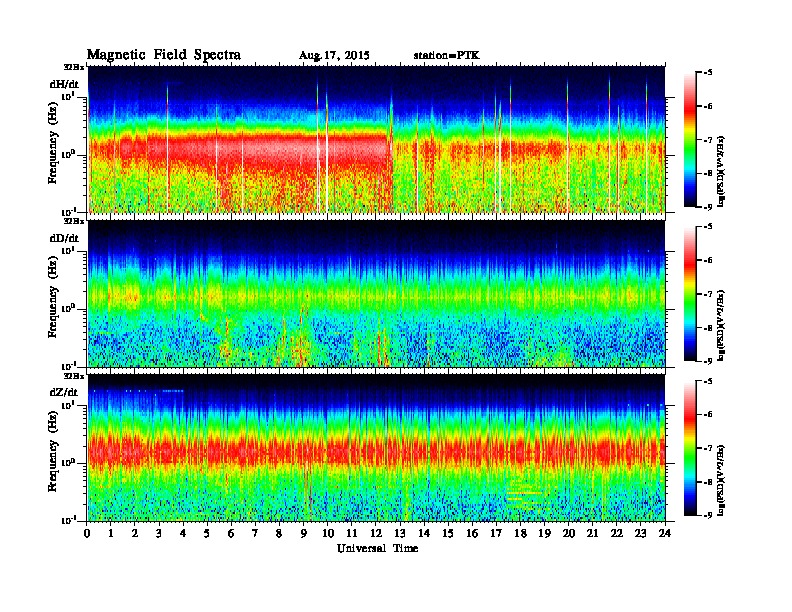792x612 pixels.
Task: Click the 'dZ/dt' panel label
Action: tap(64, 392)
